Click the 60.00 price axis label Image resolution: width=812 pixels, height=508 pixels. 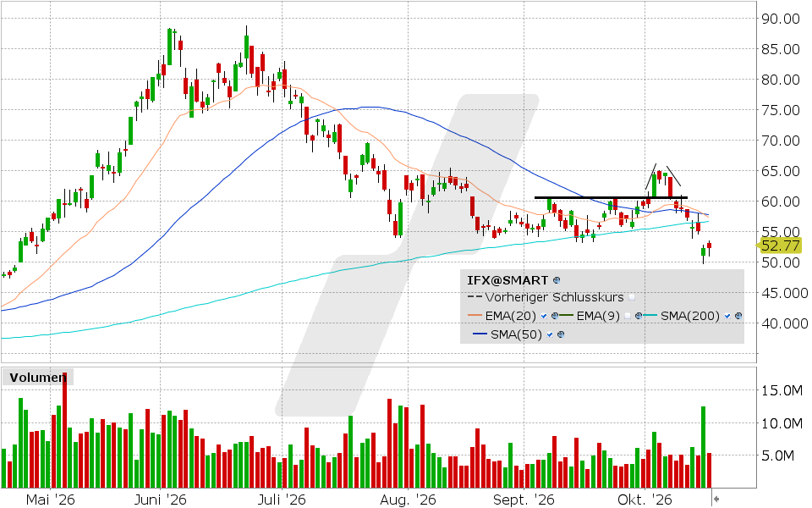781,202
